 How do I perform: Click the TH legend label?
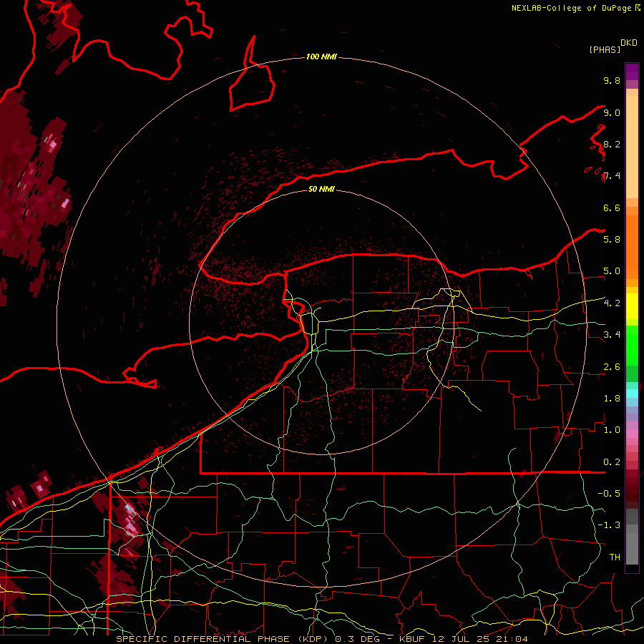pos(615,557)
